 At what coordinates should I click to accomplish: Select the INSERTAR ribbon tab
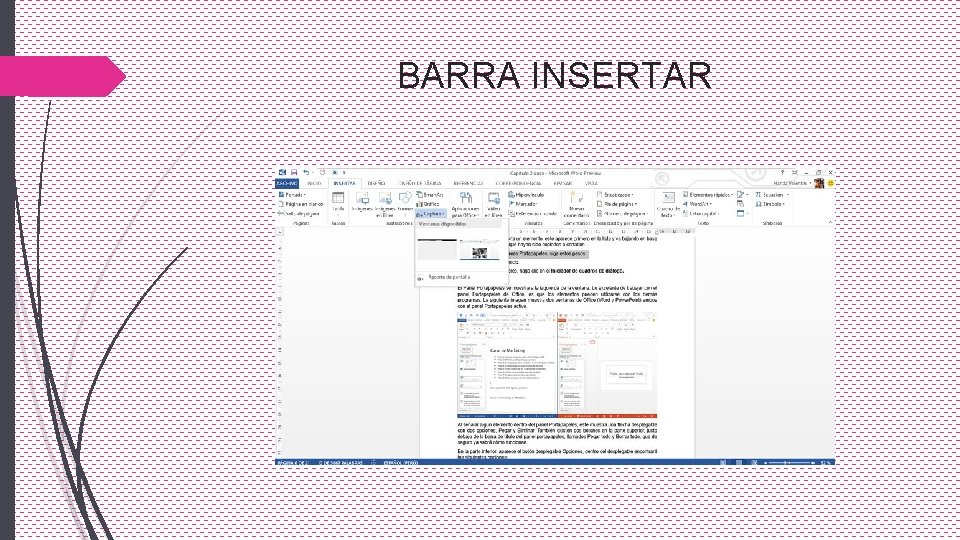(x=345, y=183)
